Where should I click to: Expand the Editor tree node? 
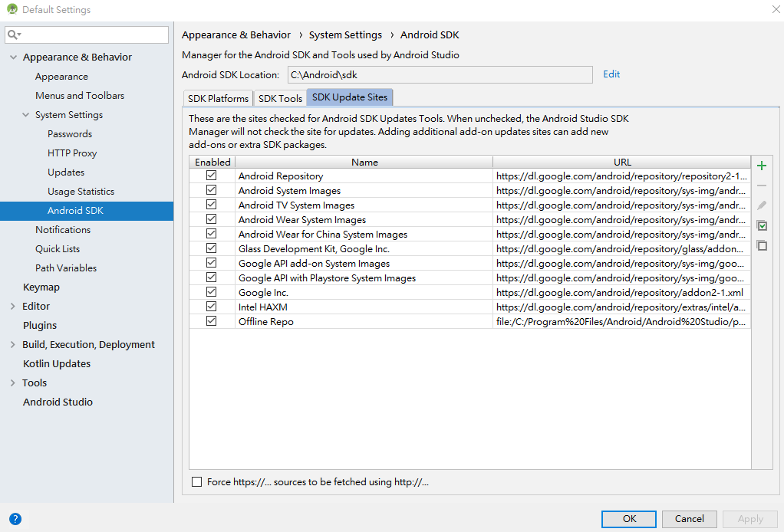pos(13,306)
